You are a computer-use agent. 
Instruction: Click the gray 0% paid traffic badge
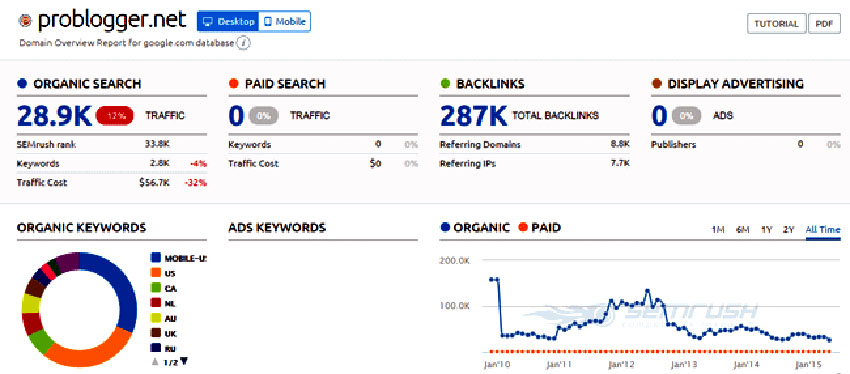coord(264,115)
